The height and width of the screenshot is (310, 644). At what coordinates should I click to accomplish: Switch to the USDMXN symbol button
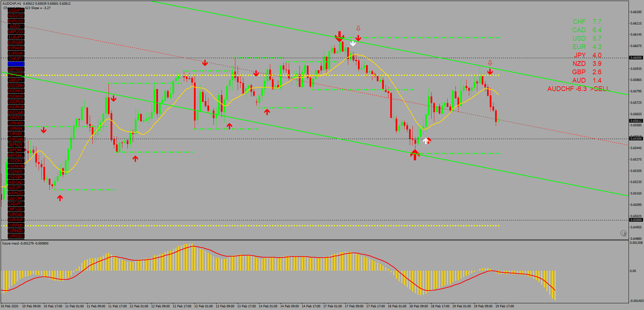click(16, 166)
